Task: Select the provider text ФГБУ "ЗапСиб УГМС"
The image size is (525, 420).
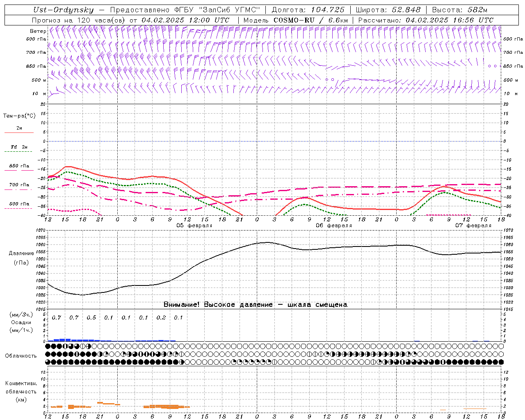Action: (x=217, y=10)
